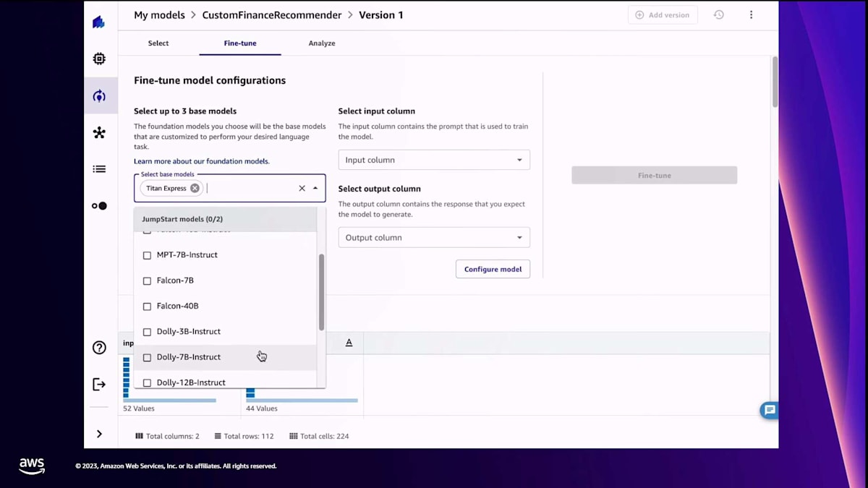Switch to the Analyze tab

pyautogui.click(x=322, y=43)
